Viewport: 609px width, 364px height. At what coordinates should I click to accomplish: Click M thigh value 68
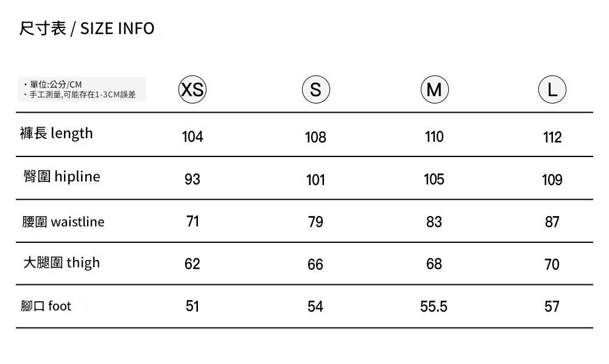(x=434, y=264)
